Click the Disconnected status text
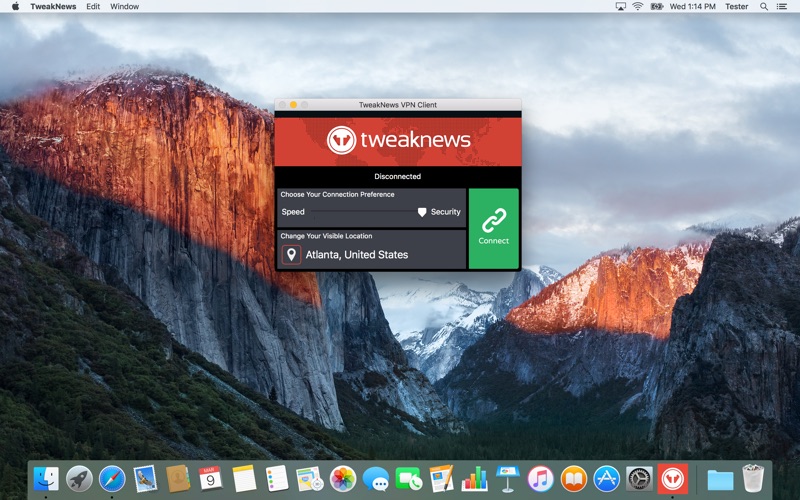The width and height of the screenshot is (800, 500). pos(397,177)
